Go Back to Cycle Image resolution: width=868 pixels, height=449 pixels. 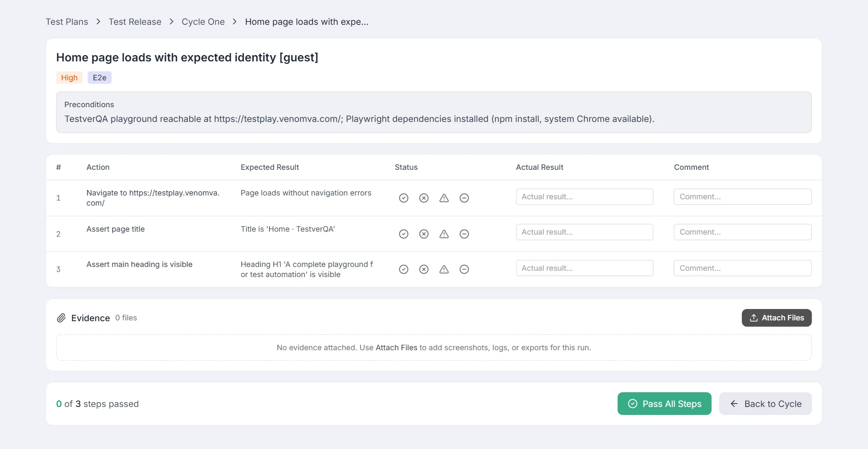(x=765, y=404)
